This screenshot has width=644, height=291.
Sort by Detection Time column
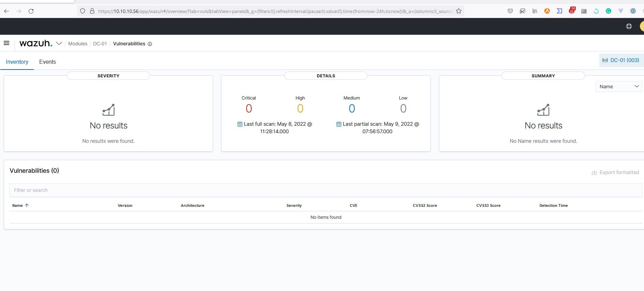pyautogui.click(x=554, y=205)
